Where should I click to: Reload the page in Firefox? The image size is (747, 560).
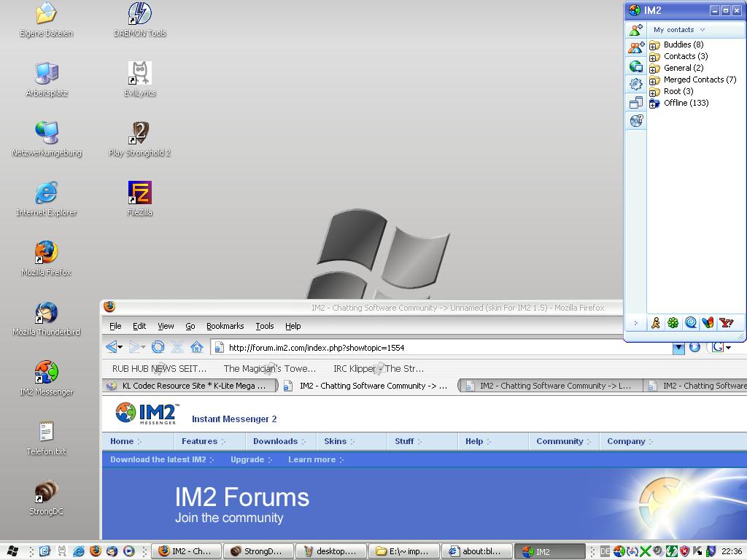coord(158,346)
